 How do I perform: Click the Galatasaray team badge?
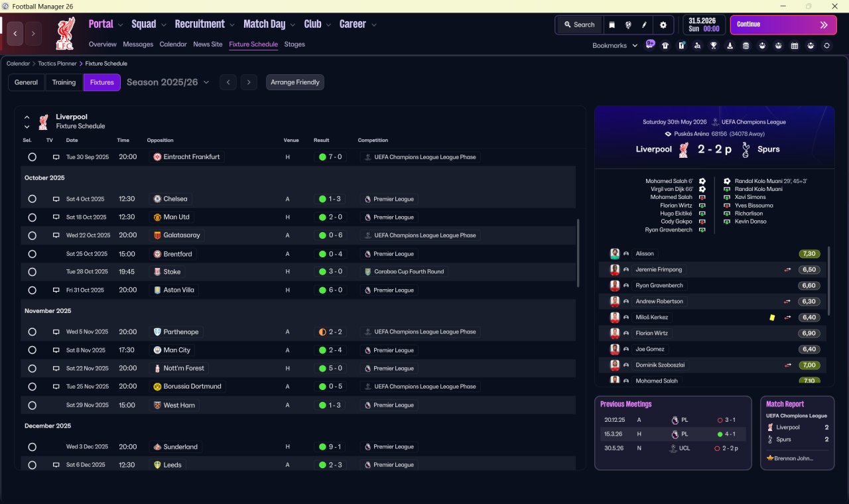[157, 235]
